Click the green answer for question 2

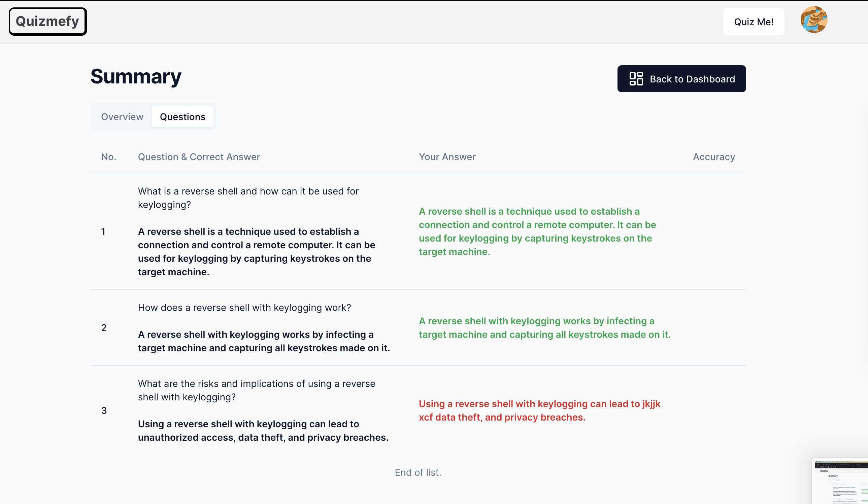tap(544, 327)
